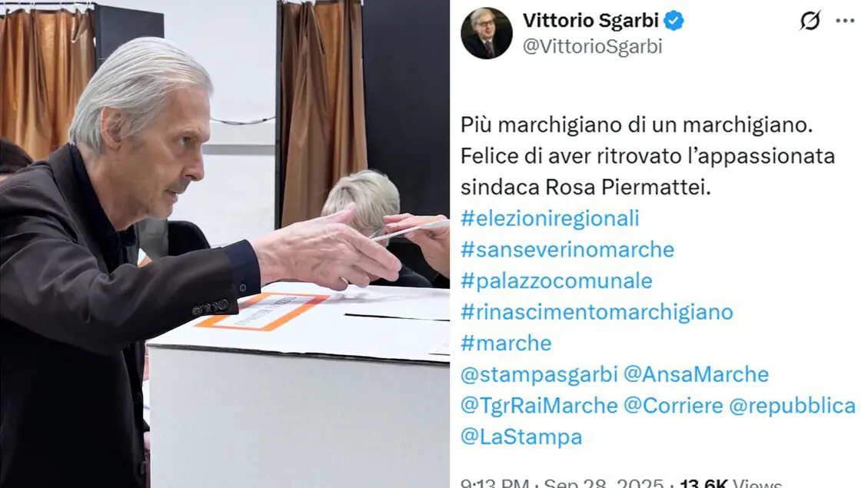The width and height of the screenshot is (868, 488).
Task: Open the #palazzocomunale hashtag
Action: coord(557,281)
